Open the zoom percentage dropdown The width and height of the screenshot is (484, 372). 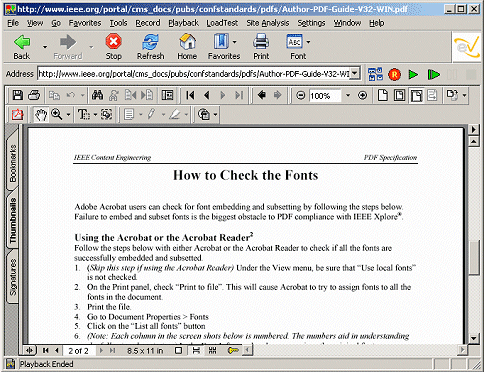348,96
